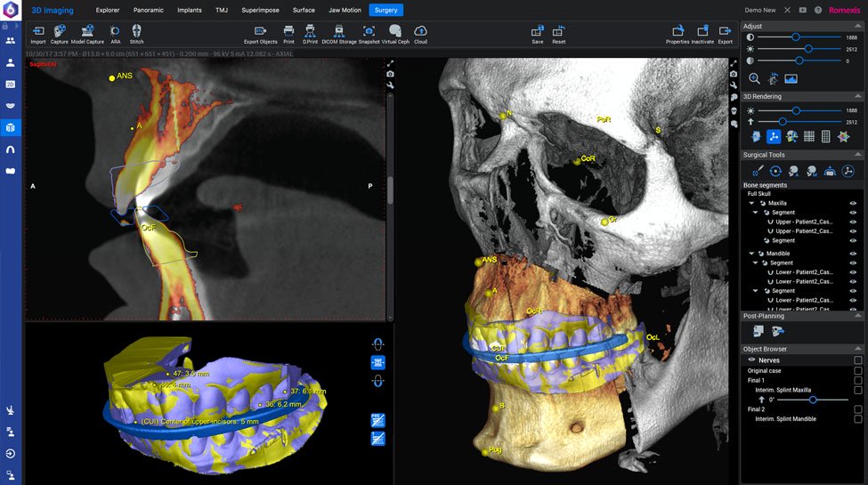
Task: Open the Properties toolbar icon
Action: tap(677, 31)
